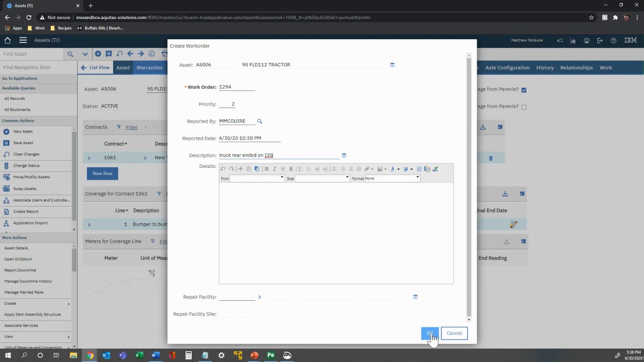Open the font color dropdown arrow
Screen dimensions: 644x362
(398, 169)
